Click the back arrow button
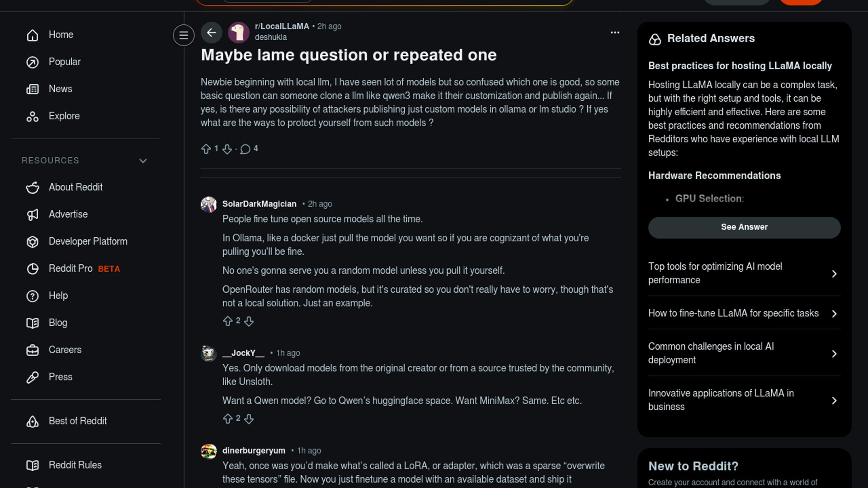This screenshot has width=868, height=488. click(x=211, y=33)
